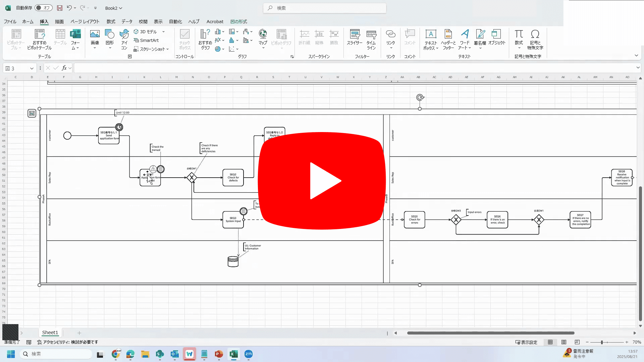Switch to page layout view in the status bar
The image size is (644, 362).
click(x=564, y=342)
